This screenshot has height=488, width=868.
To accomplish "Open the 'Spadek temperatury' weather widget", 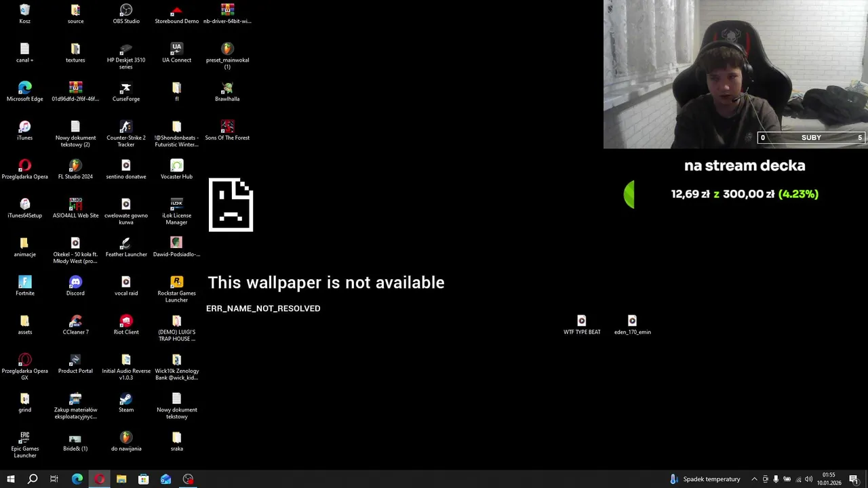I will (x=705, y=479).
